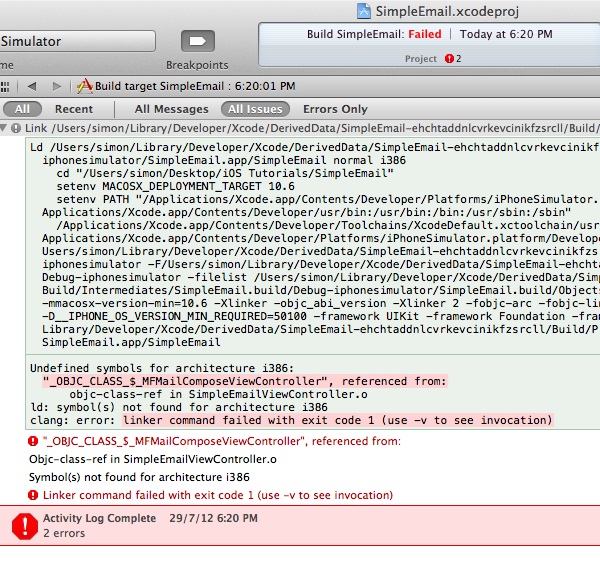The image size is (600, 568).
Task: Click the SimpleEmail.xcodeproj title icon
Action: tap(363, 11)
